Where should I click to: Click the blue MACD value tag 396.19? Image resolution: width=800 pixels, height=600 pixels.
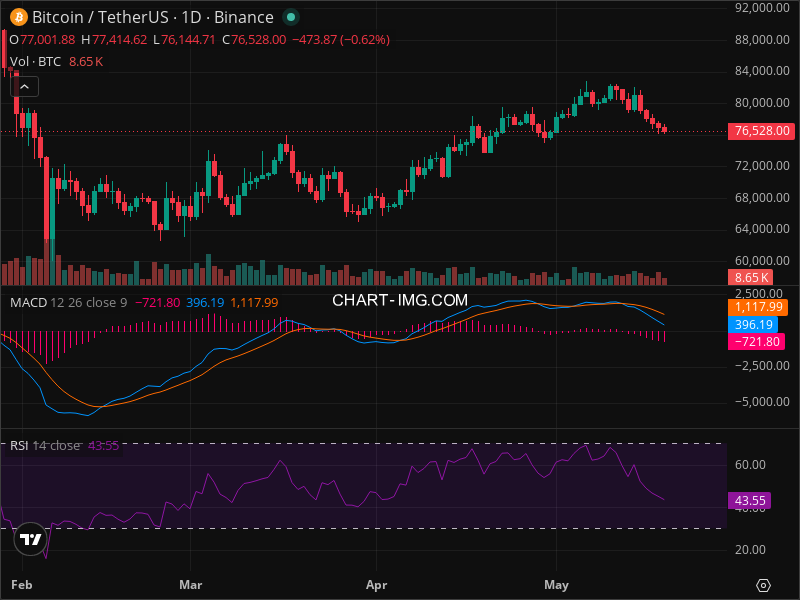pyautogui.click(x=753, y=324)
